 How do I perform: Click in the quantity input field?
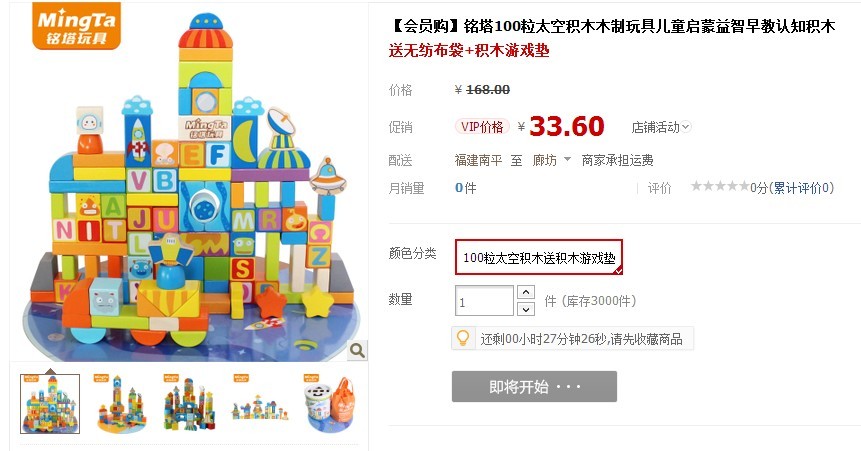[x=484, y=300]
